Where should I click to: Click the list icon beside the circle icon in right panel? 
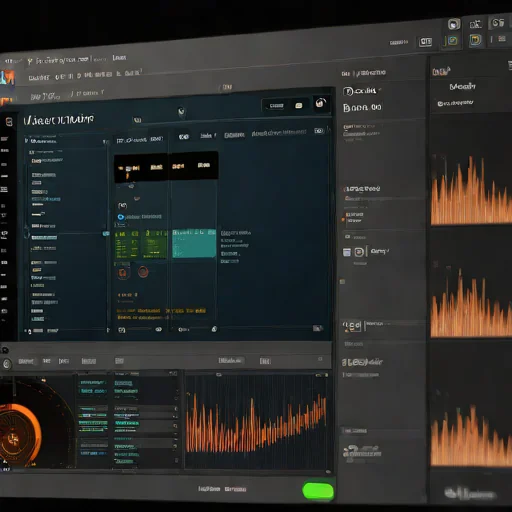347,252
